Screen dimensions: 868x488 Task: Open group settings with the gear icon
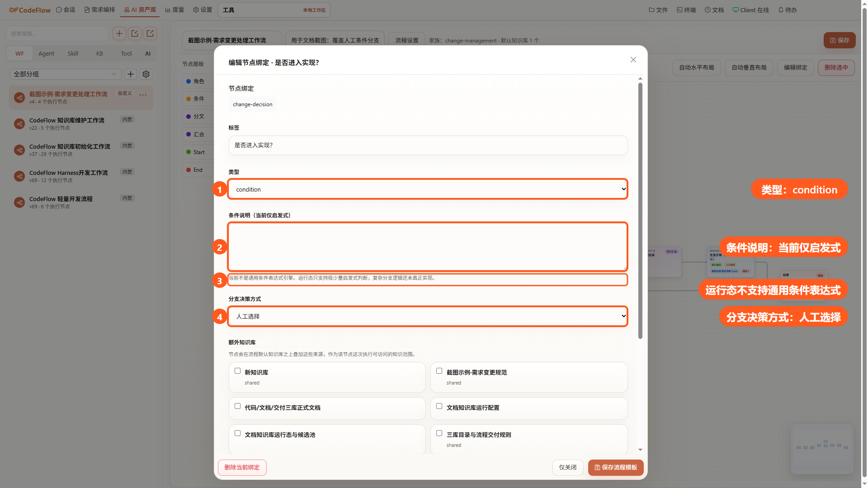coord(146,74)
